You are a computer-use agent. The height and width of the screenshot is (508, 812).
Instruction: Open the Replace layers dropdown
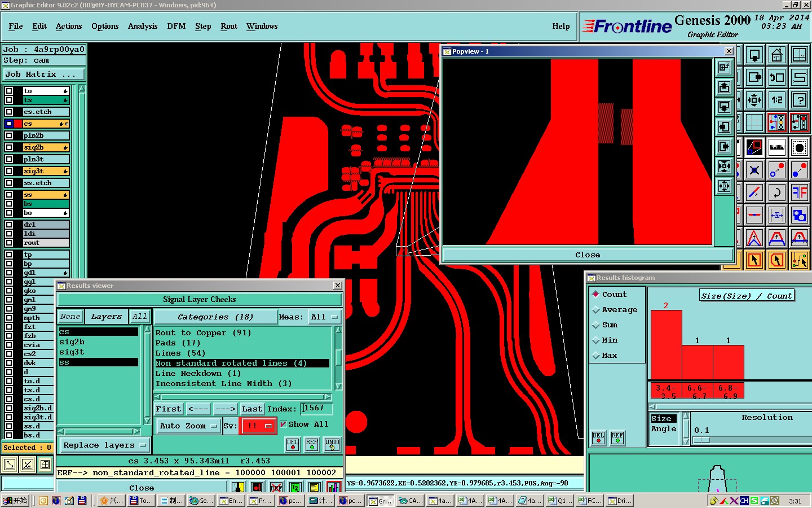tap(104, 445)
